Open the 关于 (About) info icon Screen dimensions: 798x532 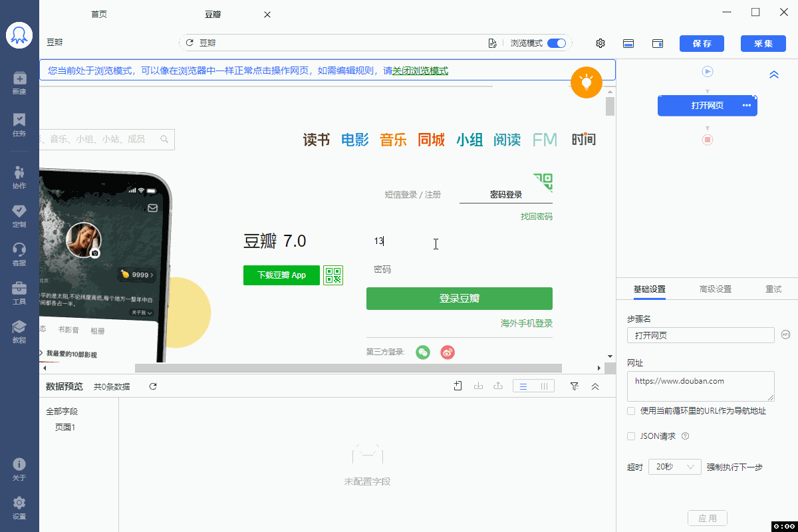pos(19,464)
